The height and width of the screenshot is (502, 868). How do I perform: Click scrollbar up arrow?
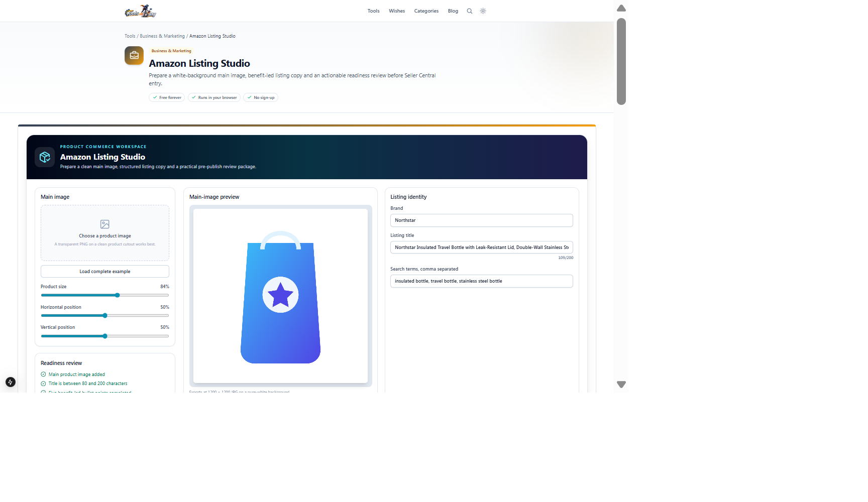621,8
